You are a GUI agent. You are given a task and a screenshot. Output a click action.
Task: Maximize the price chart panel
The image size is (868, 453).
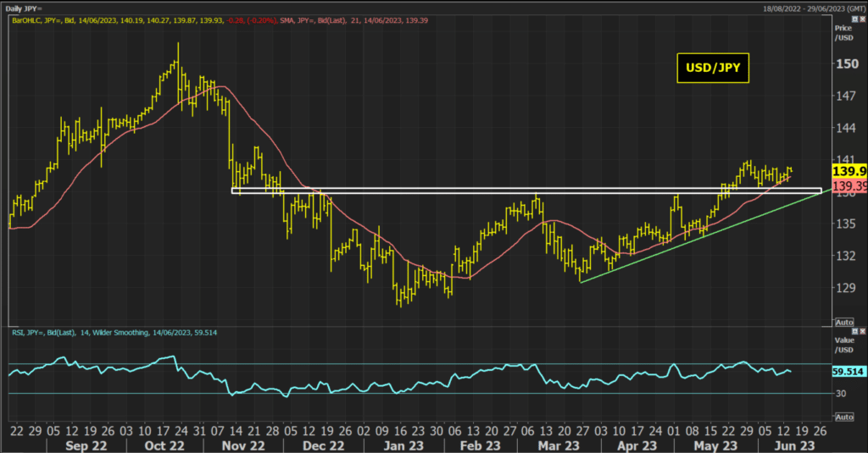[x=855, y=19]
